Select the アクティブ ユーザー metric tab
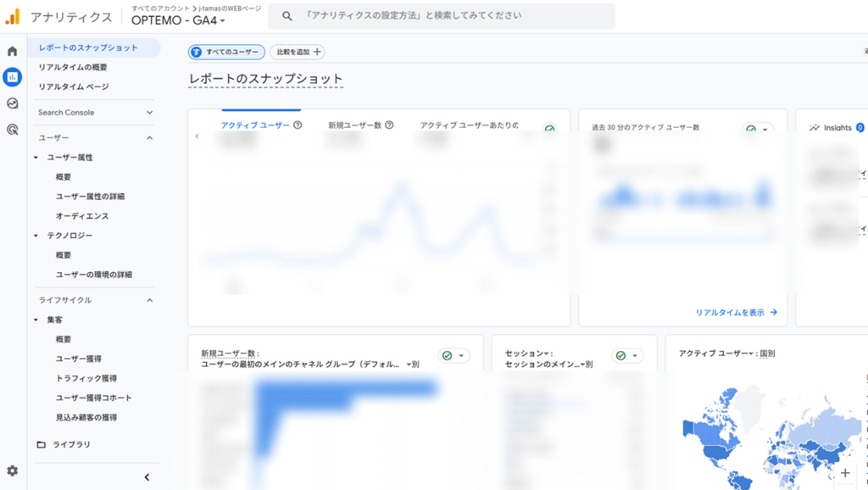This screenshot has width=868, height=490. pyautogui.click(x=257, y=123)
